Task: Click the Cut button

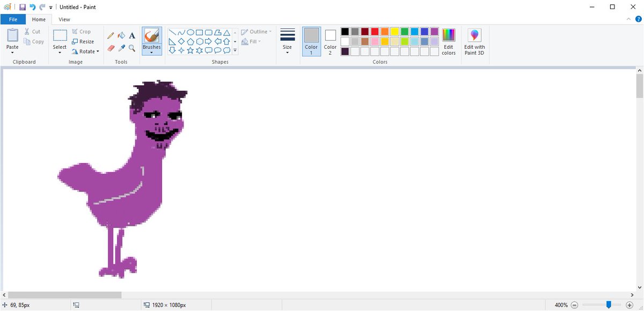Action: [x=32, y=32]
